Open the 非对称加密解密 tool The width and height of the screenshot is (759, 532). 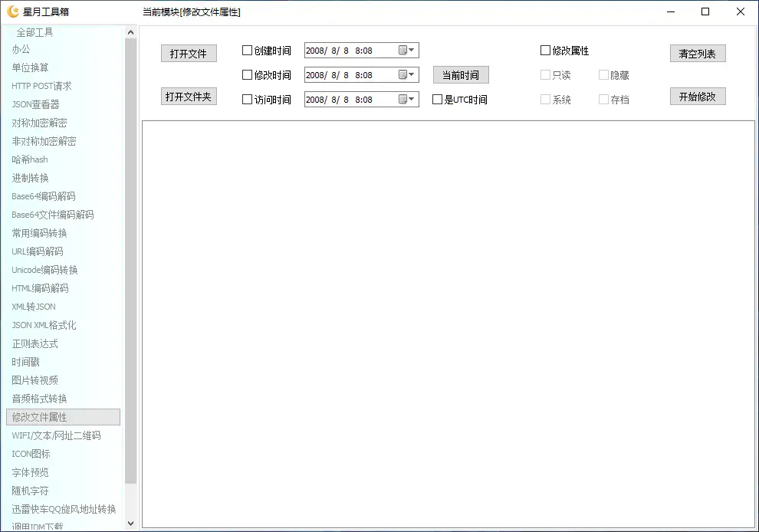pyautogui.click(x=44, y=141)
